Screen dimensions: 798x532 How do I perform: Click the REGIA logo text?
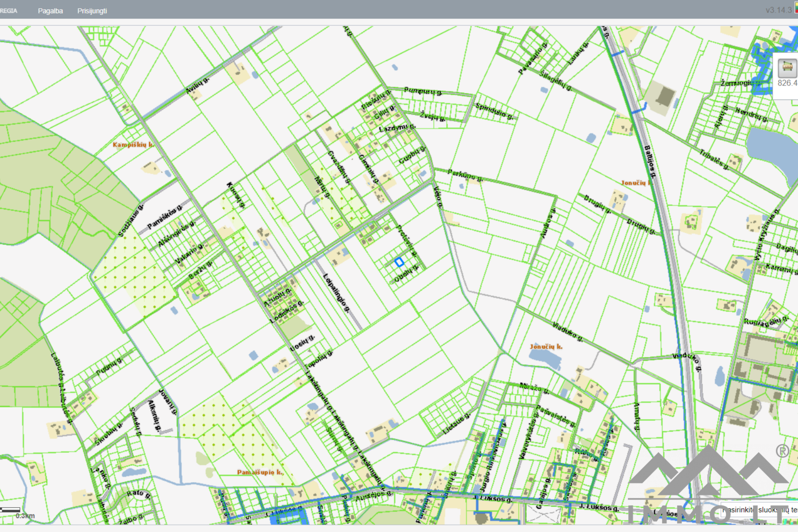[9, 11]
